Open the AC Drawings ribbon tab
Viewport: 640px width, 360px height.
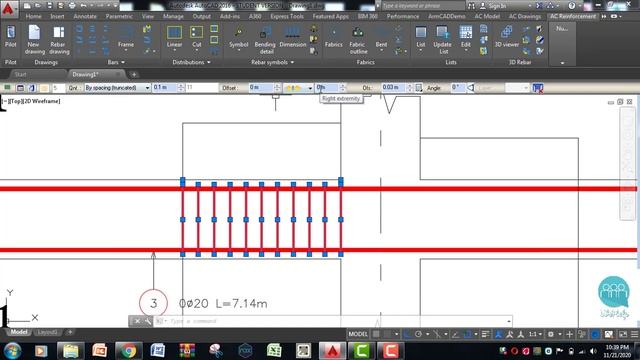(524, 16)
